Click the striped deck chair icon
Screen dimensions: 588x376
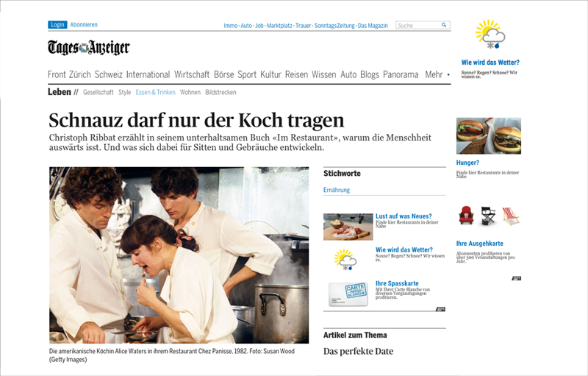[510, 216]
